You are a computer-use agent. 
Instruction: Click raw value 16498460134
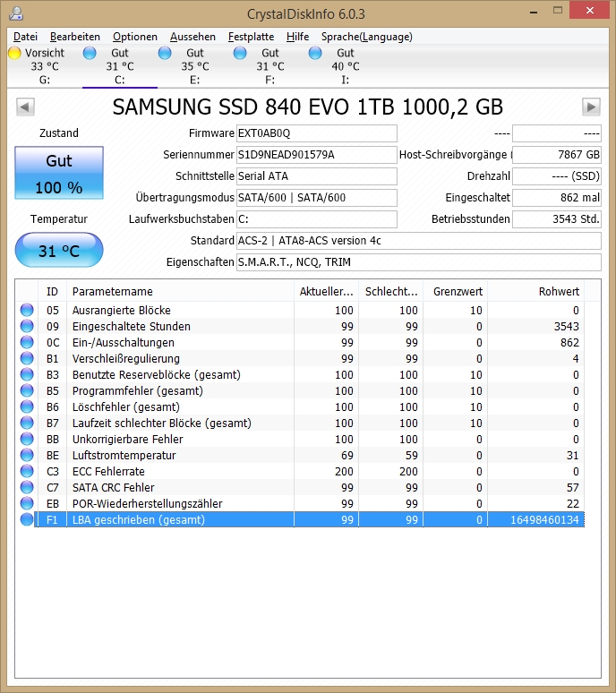click(x=544, y=519)
